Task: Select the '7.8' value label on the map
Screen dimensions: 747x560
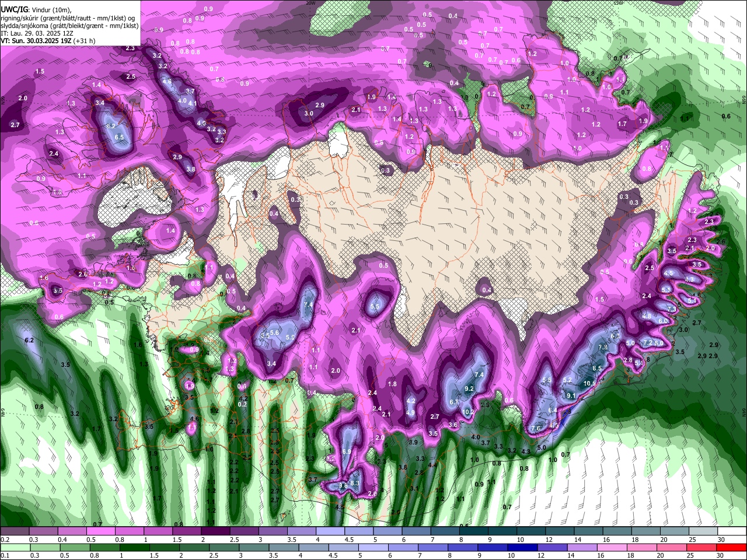Action: coord(603,347)
